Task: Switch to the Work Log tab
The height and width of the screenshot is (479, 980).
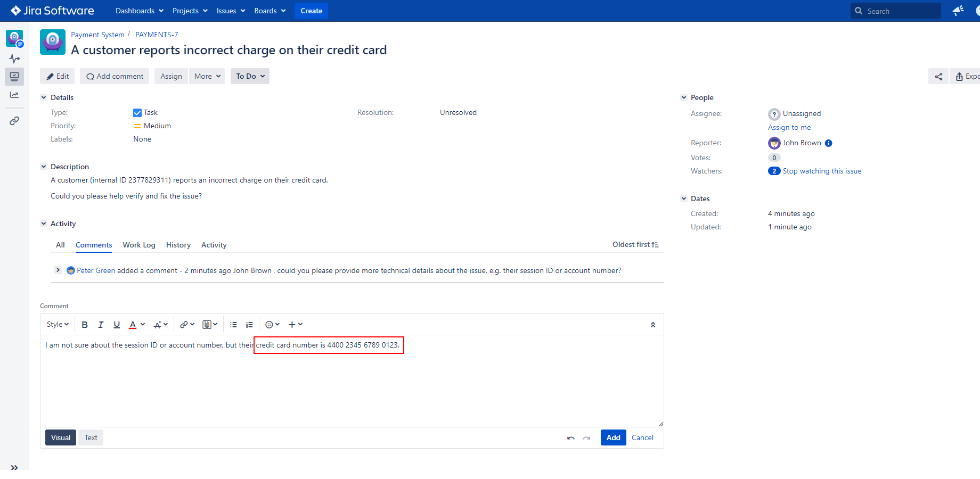Action: pyautogui.click(x=139, y=245)
